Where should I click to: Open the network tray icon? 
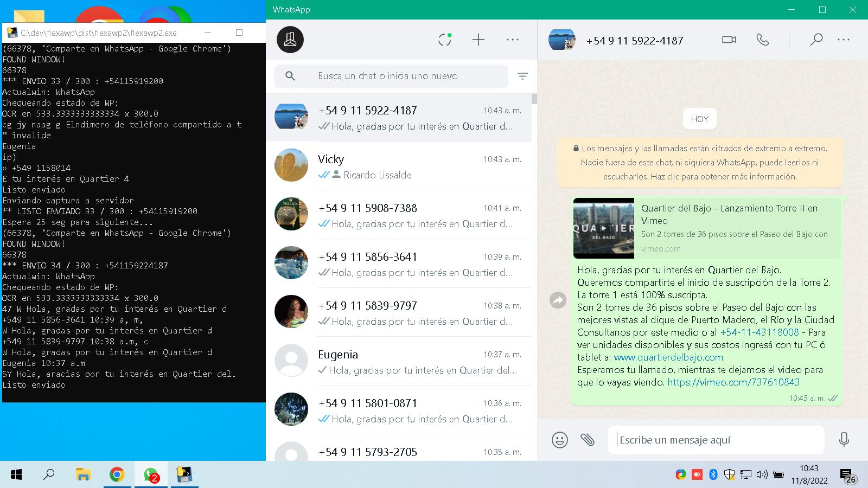tap(746, 474)
